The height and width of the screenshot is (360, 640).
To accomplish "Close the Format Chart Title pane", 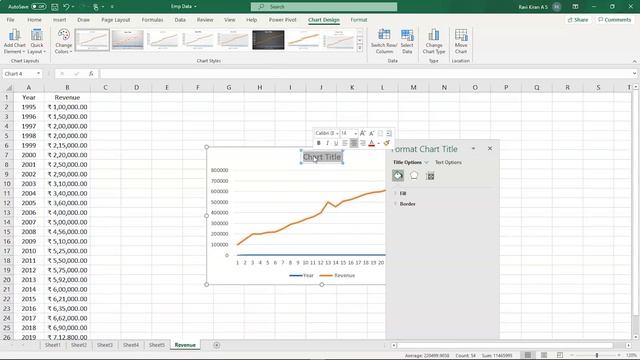I will click(x=490, y=149).
